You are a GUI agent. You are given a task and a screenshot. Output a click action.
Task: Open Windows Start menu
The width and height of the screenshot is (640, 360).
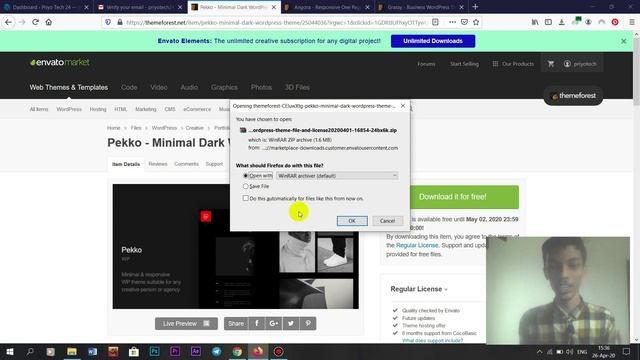click(x=10, y=351)
